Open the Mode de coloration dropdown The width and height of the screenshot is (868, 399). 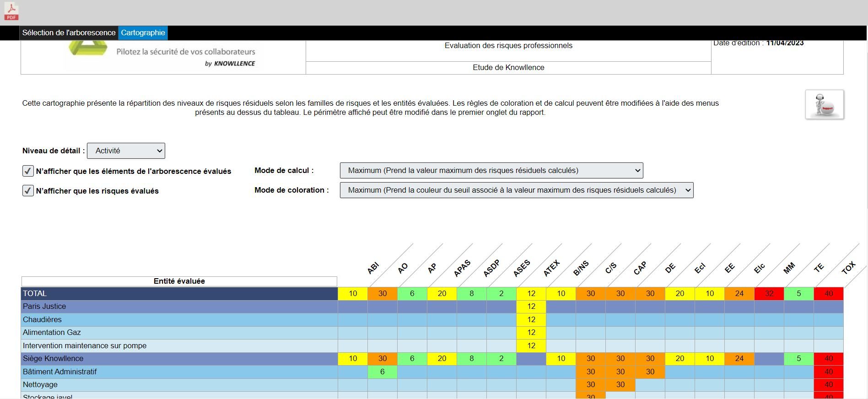(517, 190)
